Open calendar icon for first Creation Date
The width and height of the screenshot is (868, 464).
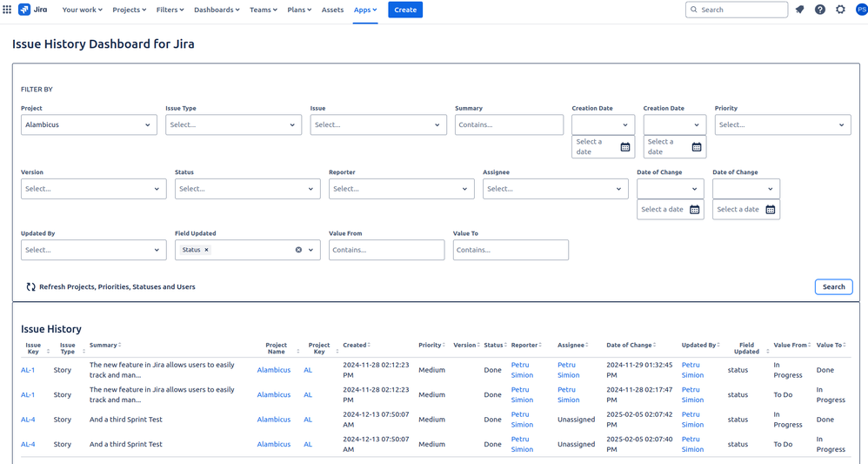tap(625, 147)
